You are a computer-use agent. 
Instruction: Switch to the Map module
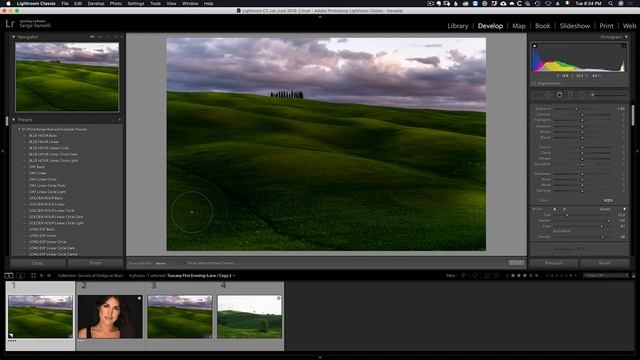519,26
